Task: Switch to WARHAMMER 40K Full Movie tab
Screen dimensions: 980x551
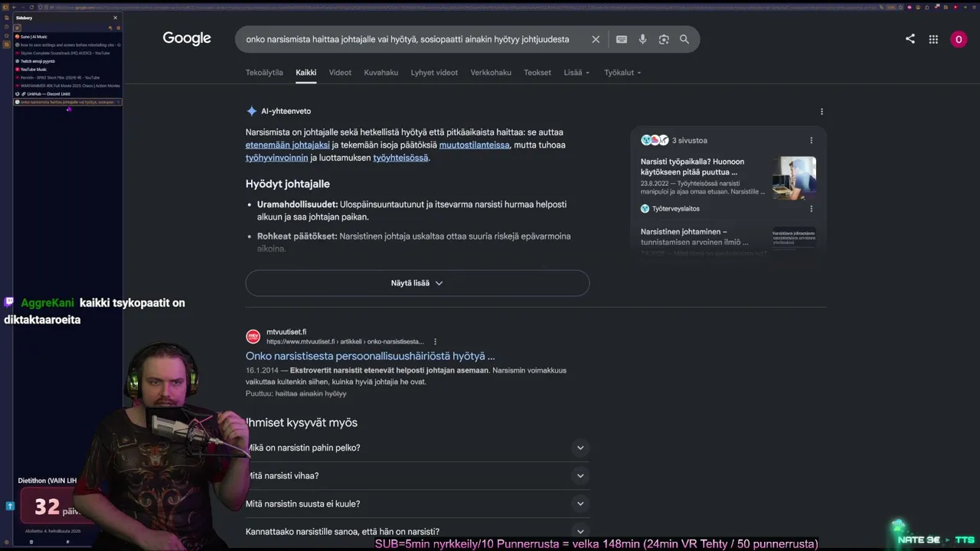Action: pos(67,86)
